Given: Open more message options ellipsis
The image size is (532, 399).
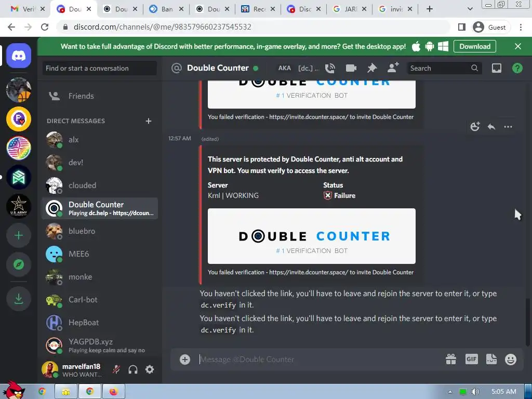Looking at the screenshot, I should click(x=508, y=127).
